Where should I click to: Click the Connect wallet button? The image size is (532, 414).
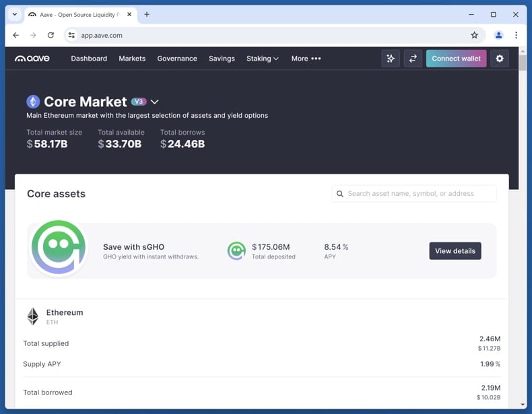coord(456,59)
